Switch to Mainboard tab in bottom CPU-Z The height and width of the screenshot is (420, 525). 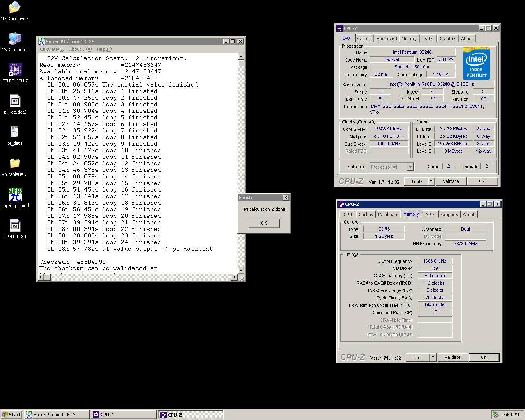pos(388,215)
